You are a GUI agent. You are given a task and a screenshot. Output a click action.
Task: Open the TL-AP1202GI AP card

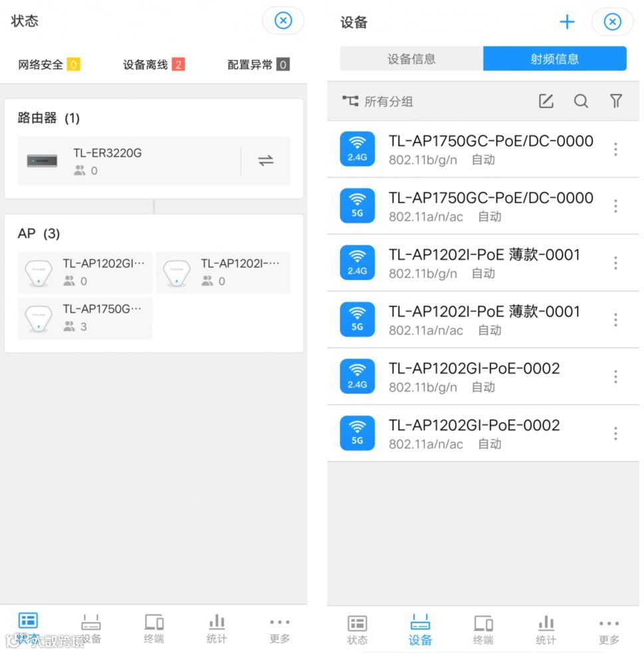click(84, 273)
